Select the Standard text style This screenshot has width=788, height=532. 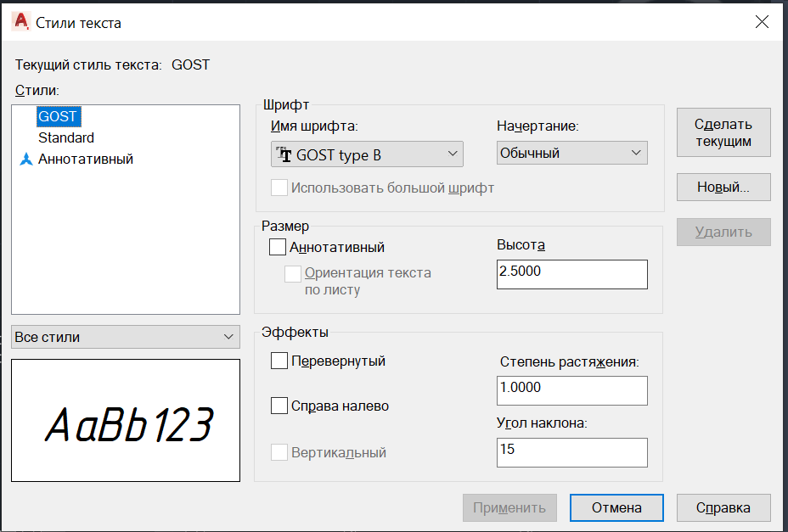tap(66, 137)
